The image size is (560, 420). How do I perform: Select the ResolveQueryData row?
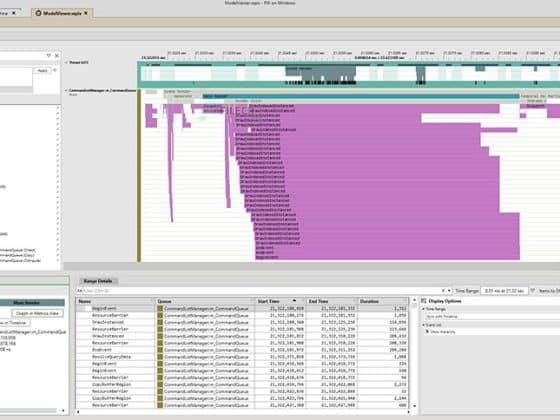[x=242, y=357]
